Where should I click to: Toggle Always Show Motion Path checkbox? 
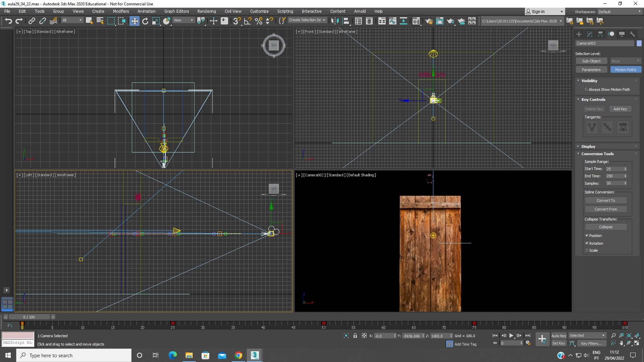(586, 90)
